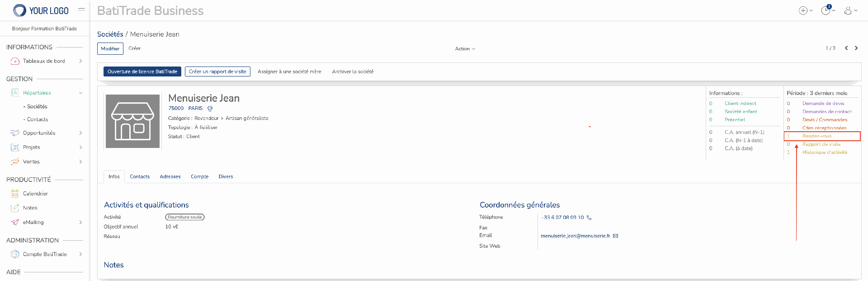This screenshot has width=868, height=281.
Task: Click the Créer button
Action: point(135,48)
